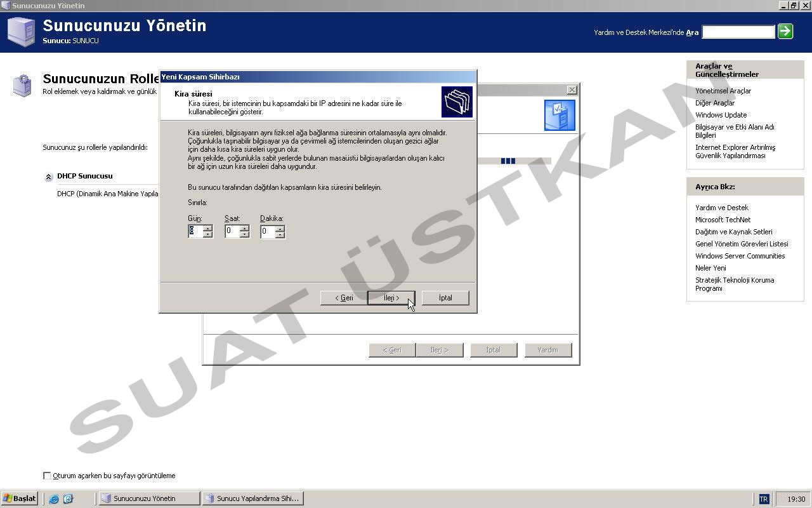Image resolution: width=812 pixels, height=508 pixels.
Task: Click the Saat hours input field
Action: tap(232, 232)
